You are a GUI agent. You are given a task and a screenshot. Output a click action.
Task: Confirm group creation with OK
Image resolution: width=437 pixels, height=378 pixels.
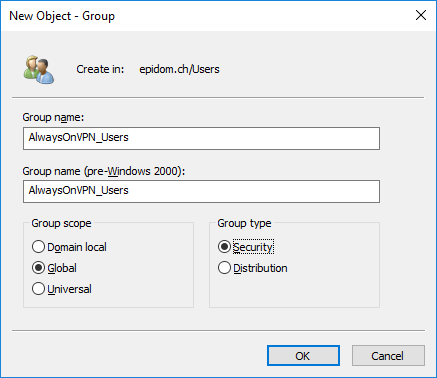(303, 356)
